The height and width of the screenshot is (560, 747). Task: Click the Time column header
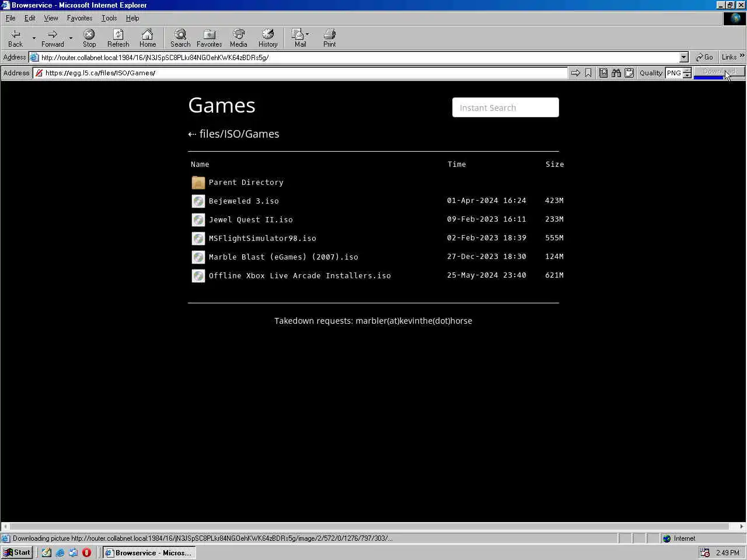click(x=456, y=164)
